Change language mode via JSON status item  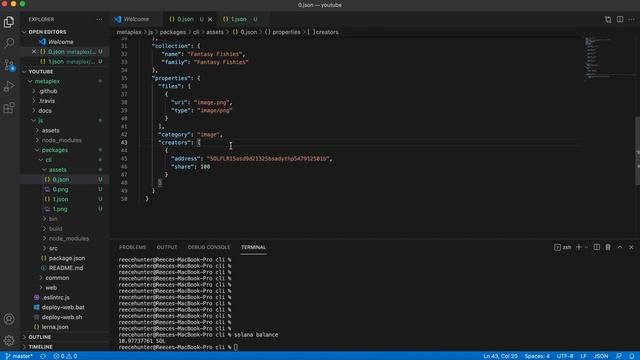coord(601,356)
